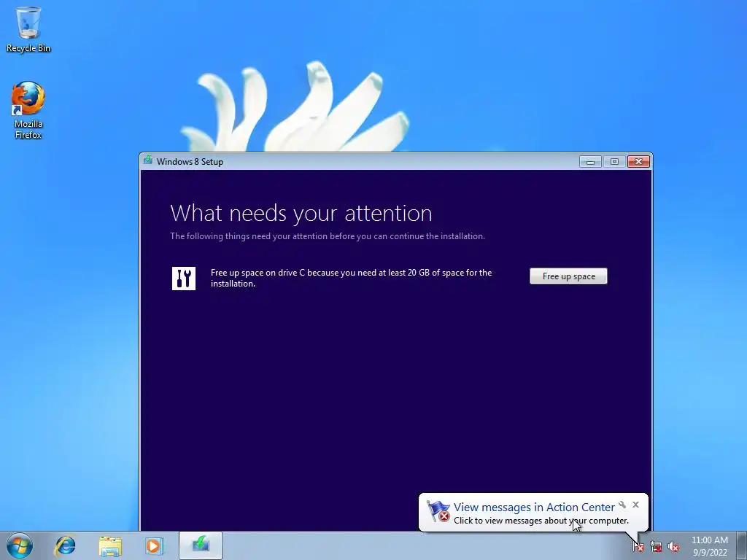
Task: Maximize the Windows 8 Setup window
Action: (614, 162)
